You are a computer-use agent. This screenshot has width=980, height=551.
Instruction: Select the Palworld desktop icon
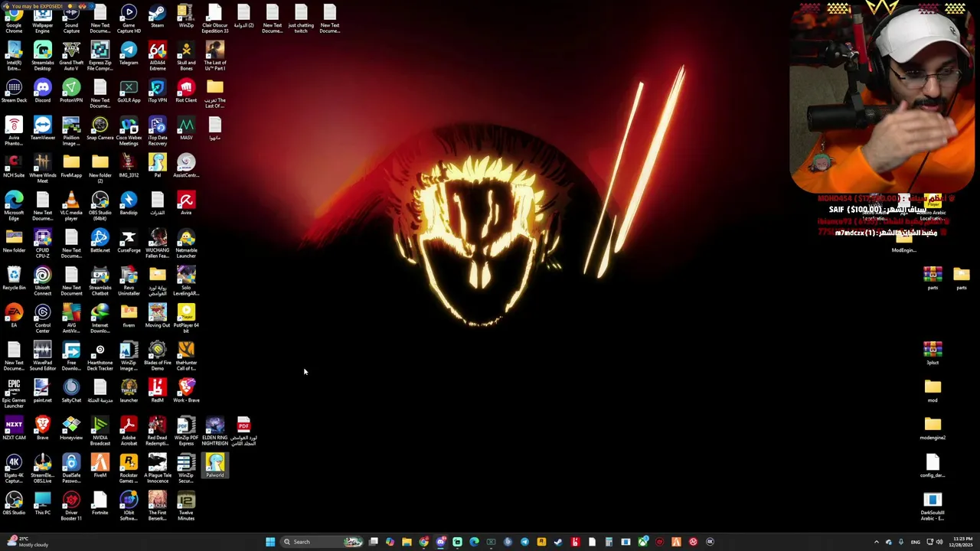coord(215,466)
